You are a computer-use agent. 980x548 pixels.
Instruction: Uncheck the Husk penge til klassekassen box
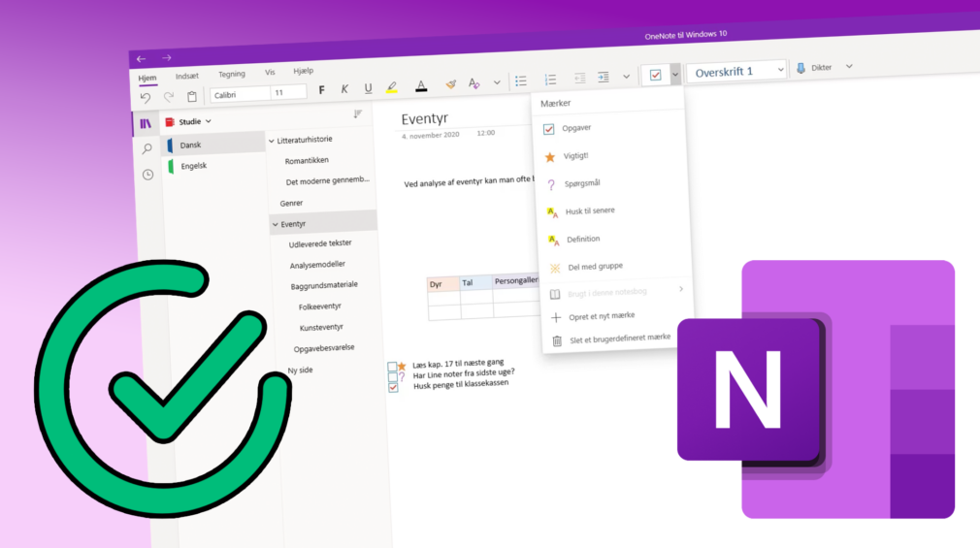(x=393, y=388)
